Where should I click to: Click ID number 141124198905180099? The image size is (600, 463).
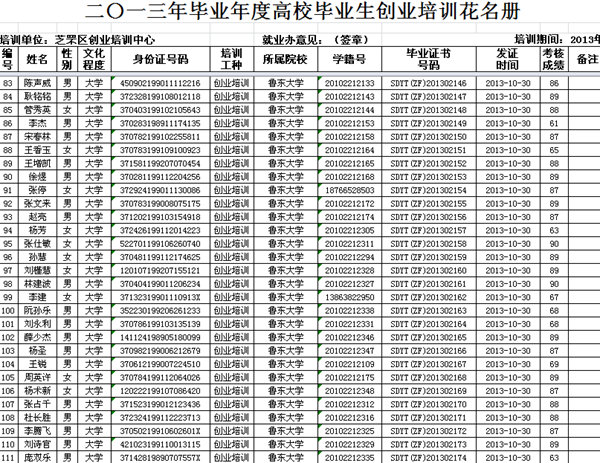(x=160, y=337)
